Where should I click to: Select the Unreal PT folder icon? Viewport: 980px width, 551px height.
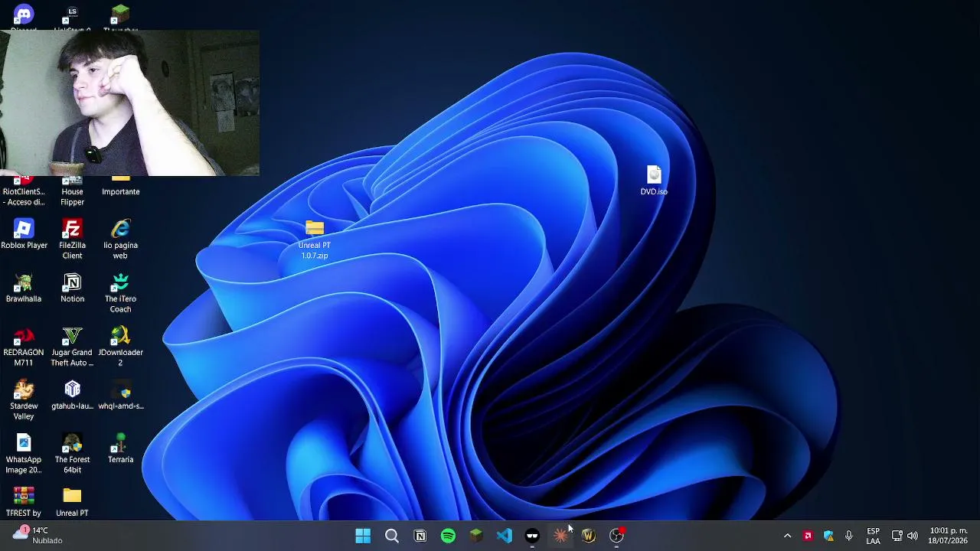tap(72, 502)
